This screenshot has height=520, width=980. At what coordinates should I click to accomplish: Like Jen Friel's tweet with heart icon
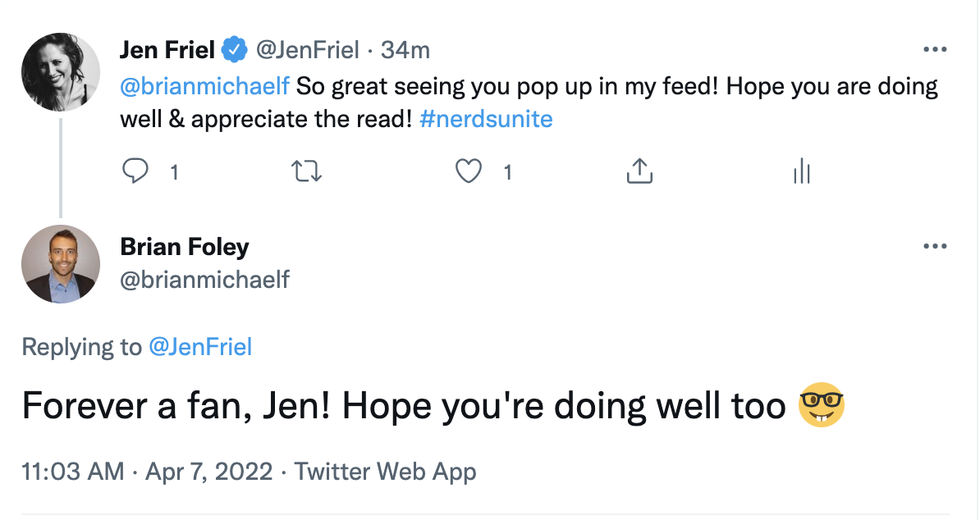click(468, 171)
